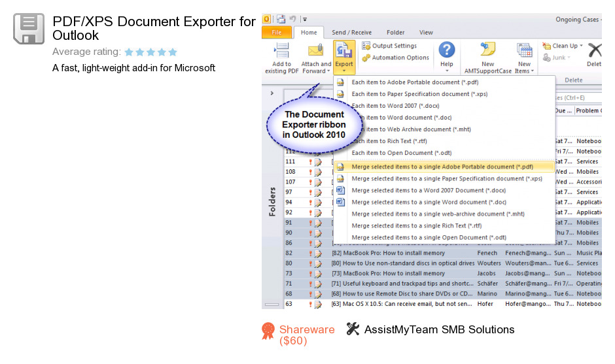Screen dimensions: 615x364
Task: Click the search box showing (Ctrl+E)
Action: tap(578, 98)
